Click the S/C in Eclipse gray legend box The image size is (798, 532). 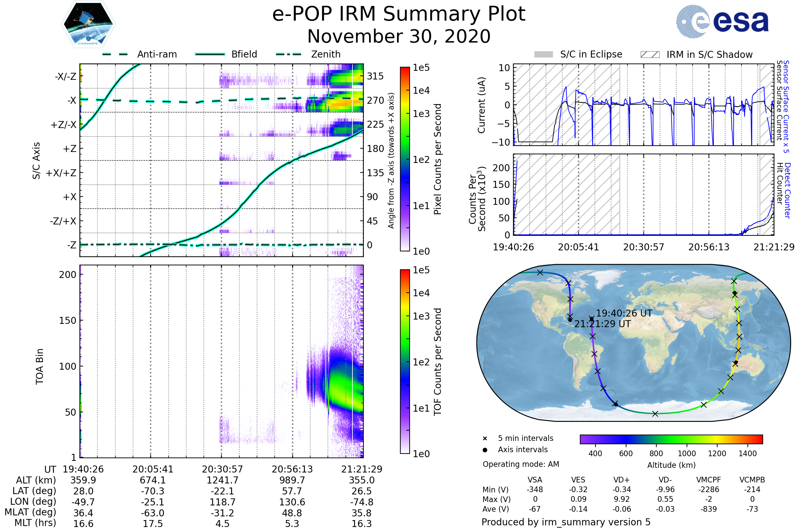(x=544, y=55)
